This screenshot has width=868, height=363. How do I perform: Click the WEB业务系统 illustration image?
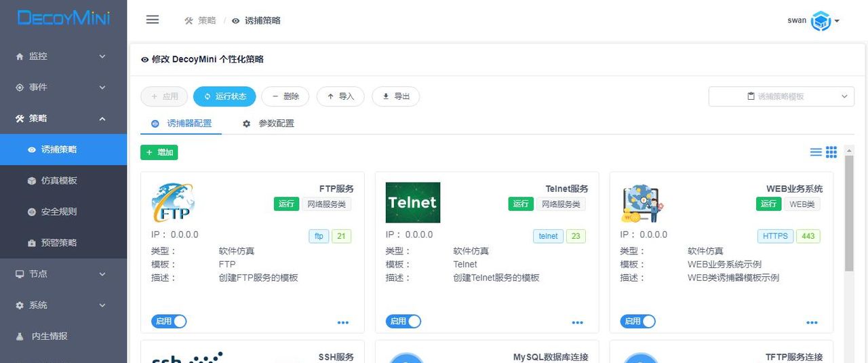(x=642, y=203)
